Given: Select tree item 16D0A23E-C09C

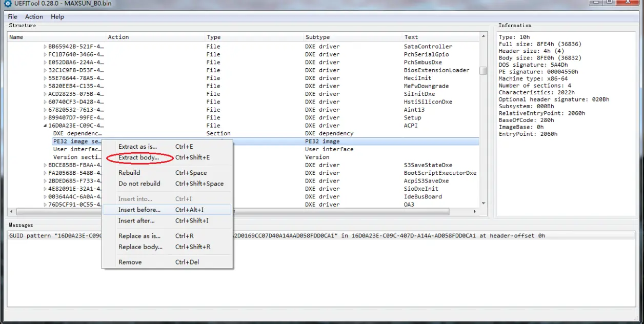Looking at the screenshot, I should click(76, 126).
